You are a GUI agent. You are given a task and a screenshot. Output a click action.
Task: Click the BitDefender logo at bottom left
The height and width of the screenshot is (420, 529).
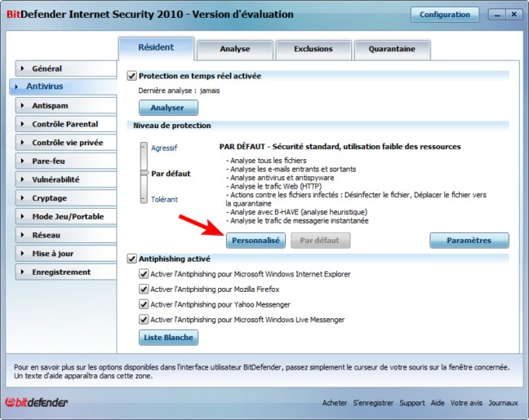[37, 402]
